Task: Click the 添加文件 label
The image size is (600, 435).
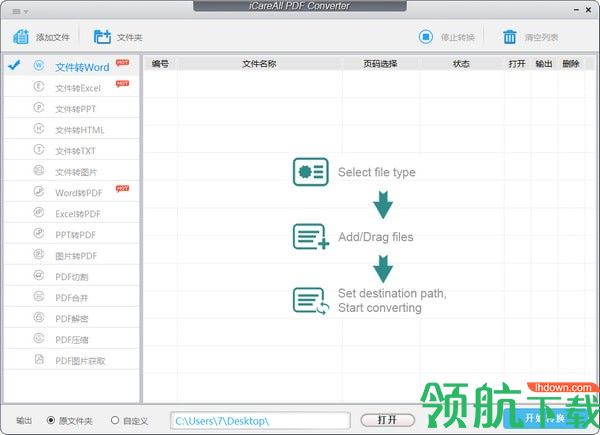Action: point(53,37)
